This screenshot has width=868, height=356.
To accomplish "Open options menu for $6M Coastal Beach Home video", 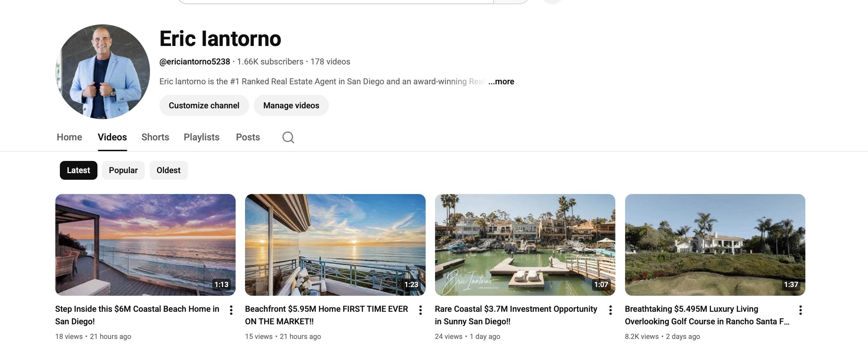I will click(x=231, y=310).
